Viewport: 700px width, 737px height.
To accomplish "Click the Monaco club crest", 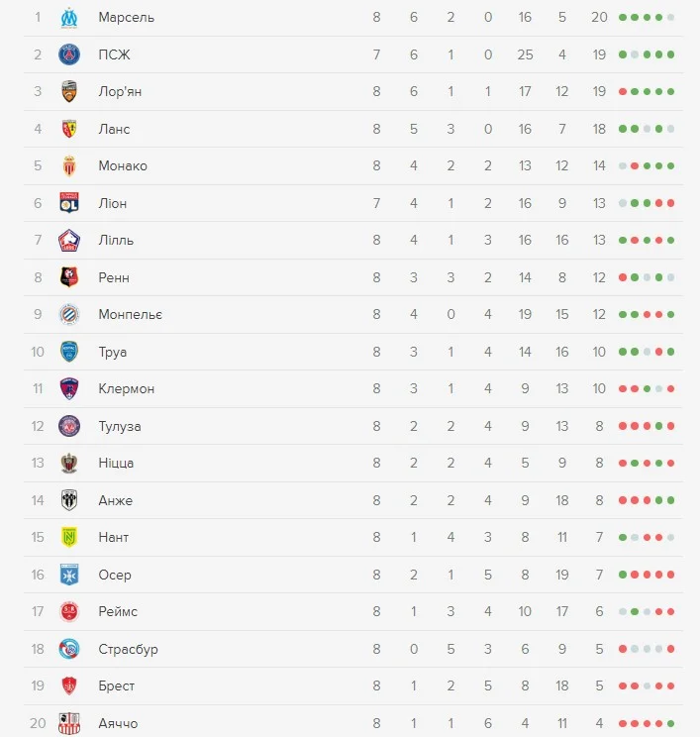I will pyautogui.click(x=69, y=165).
